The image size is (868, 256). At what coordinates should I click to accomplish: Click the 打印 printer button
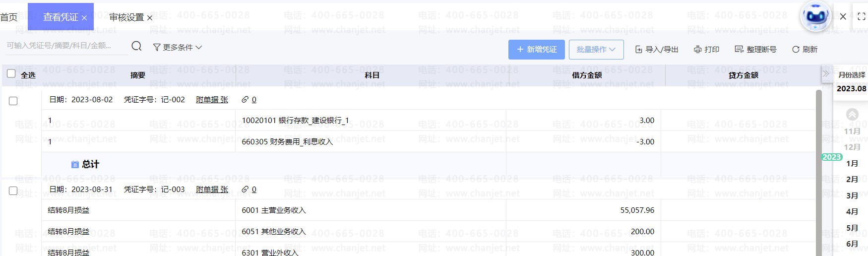(706, 50)
